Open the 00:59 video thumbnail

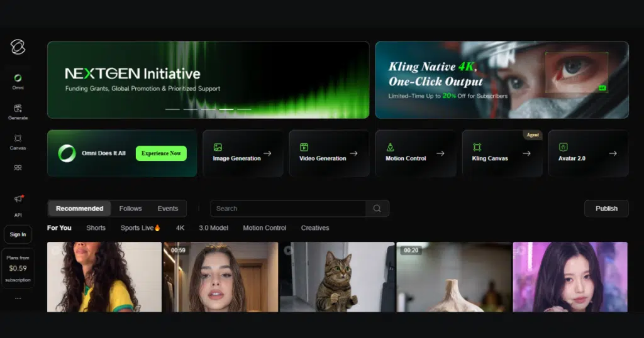click(221, 277)
